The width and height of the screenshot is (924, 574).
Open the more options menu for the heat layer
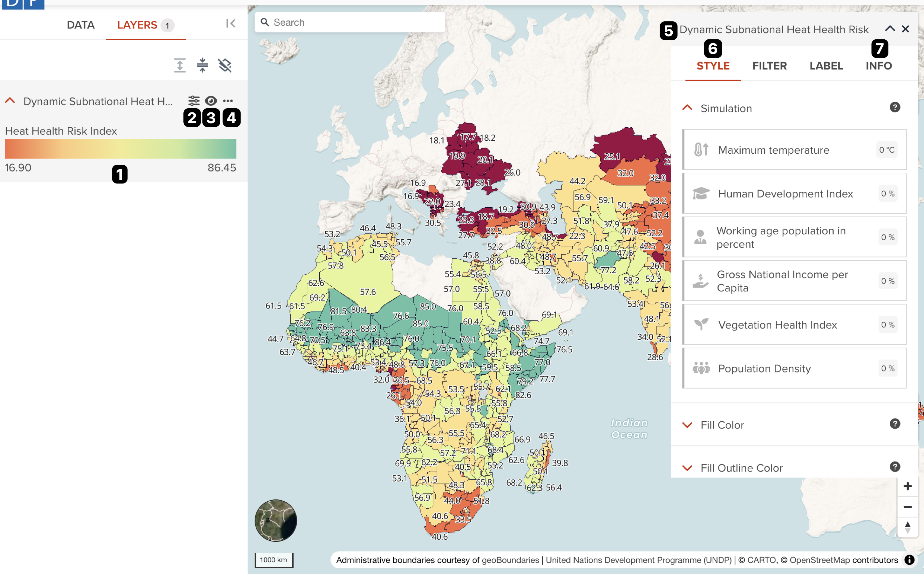point(228,101)
